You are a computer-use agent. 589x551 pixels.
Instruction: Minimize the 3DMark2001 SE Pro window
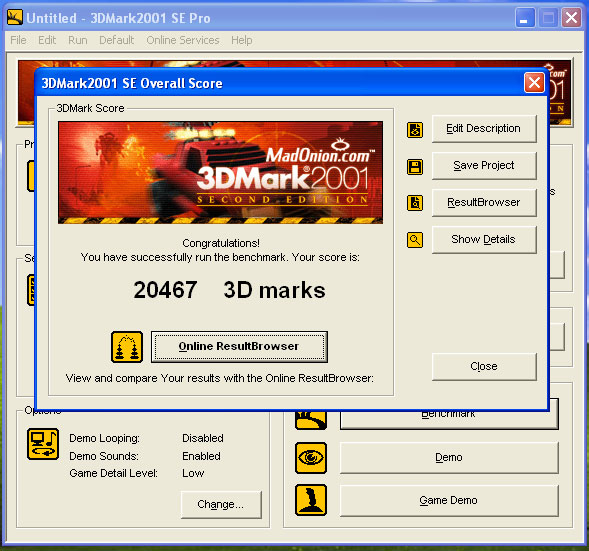coord(525,18)
